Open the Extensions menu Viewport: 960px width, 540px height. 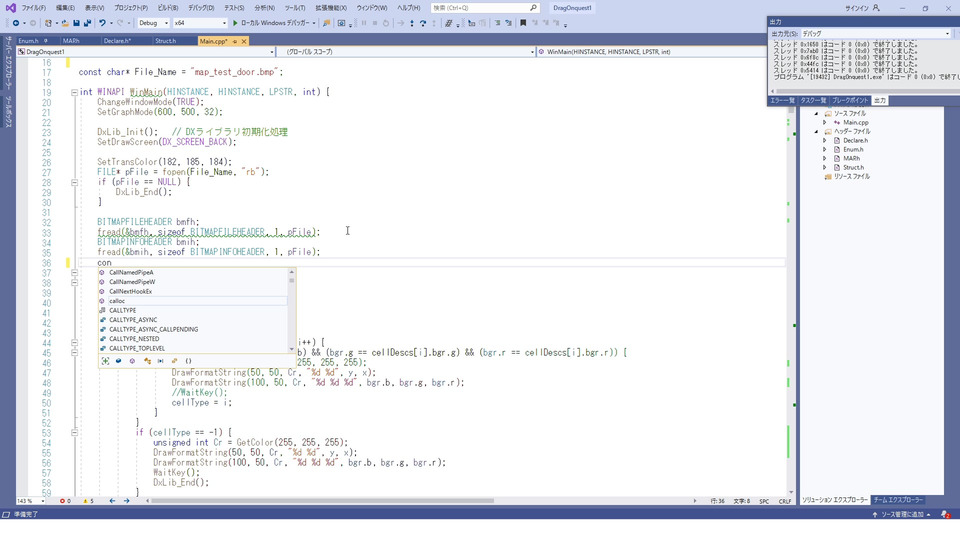(x=331, y=8)
